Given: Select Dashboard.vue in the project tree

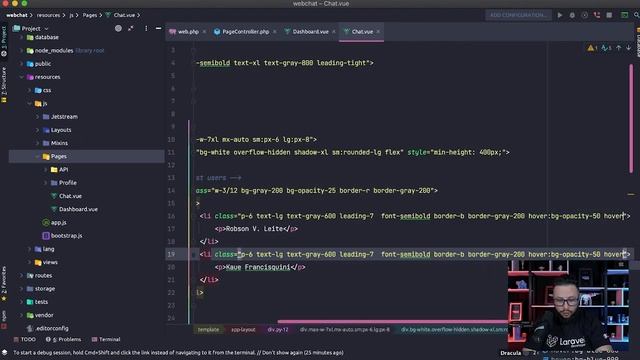Looking at the screenshot, I should pyautogui.click(x=78, y=209).
